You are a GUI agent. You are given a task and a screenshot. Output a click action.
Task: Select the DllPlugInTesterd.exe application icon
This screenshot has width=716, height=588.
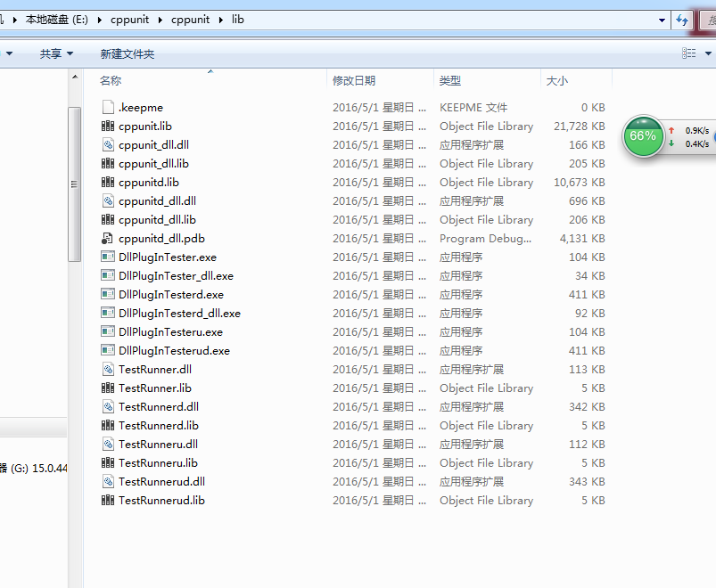click(108, 294)
